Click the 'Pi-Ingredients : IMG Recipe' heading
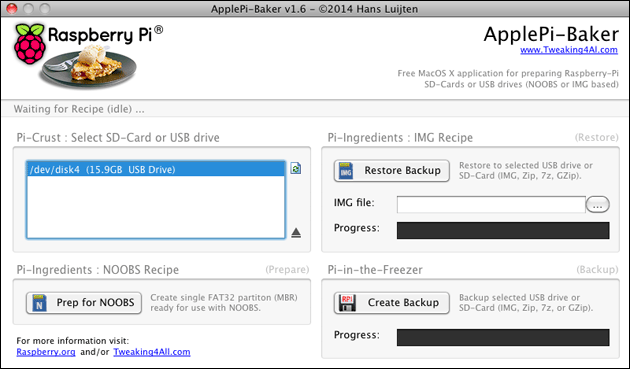630x369 pixels. tap(400, 137)
